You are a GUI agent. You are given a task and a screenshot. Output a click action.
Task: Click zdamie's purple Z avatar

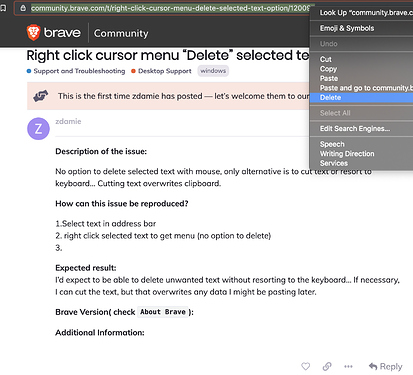[x=38, y=128]
